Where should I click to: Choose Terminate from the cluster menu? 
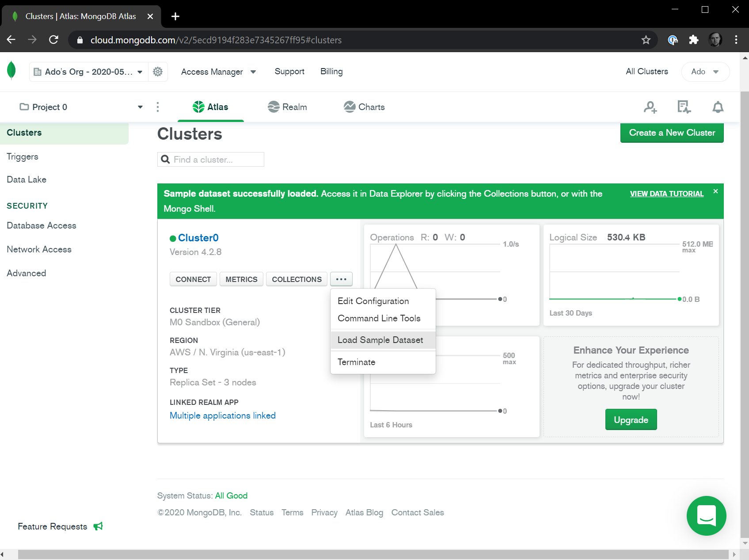click(x=383, y=362)
